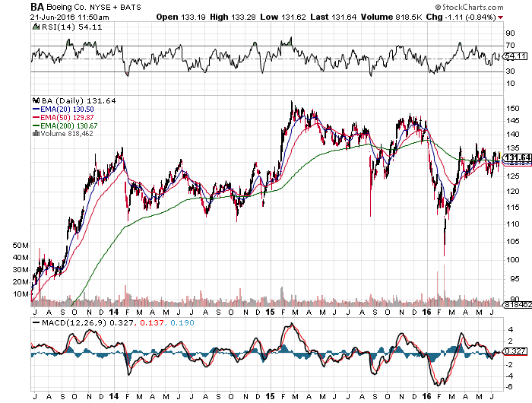The image size is (532, 403).
Task: Click the 'Boeing Co.' company name
Action: point(67,7)
